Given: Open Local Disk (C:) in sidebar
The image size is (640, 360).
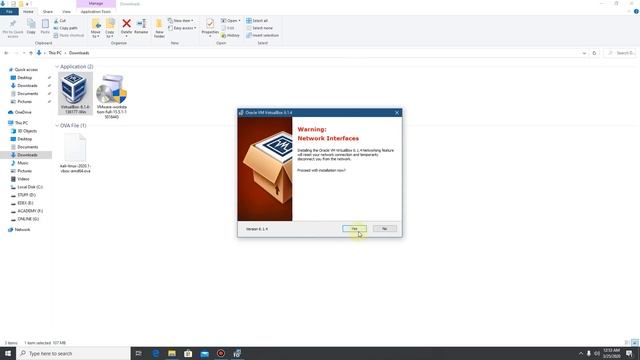Looking at the screenshot, I should tap(30, 187).
